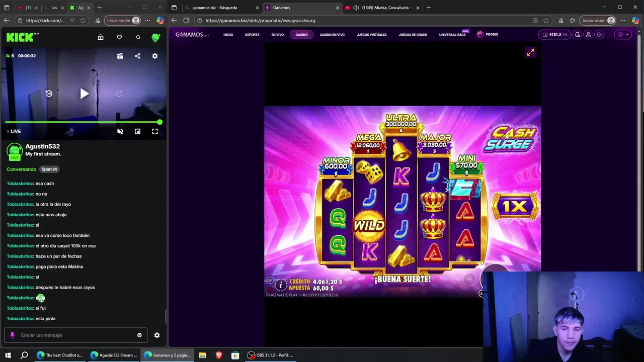Open the Windows Start menu
644x362 pixels.
(x=8, y=355)
